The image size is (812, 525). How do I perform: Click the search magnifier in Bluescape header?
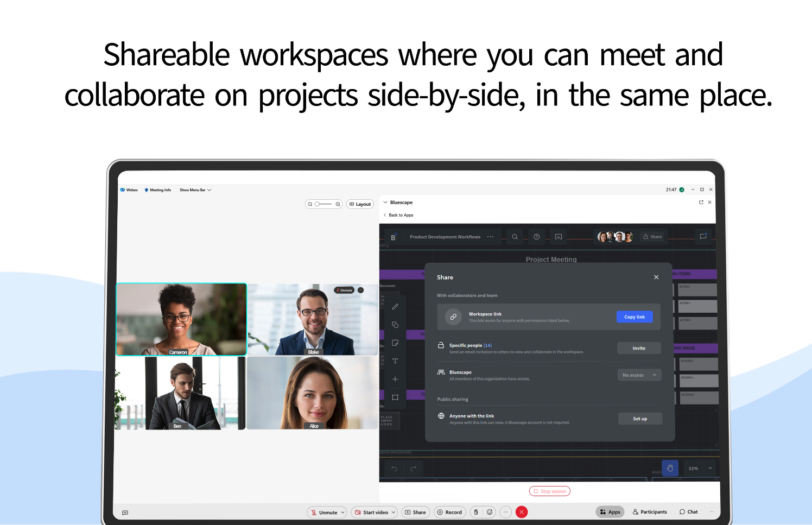pyautogui.click(x=515, y=237)
